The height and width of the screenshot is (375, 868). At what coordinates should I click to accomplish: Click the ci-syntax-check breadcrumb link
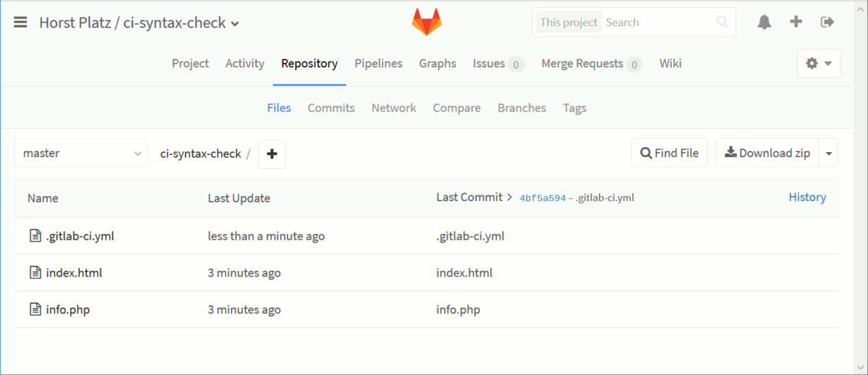tap(200, 153)
